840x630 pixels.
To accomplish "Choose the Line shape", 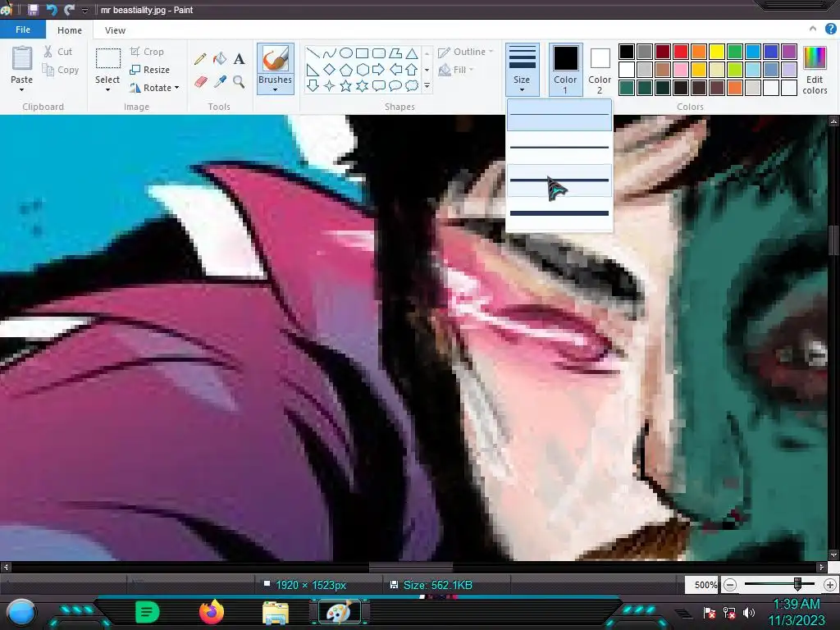I will point(313,53).
